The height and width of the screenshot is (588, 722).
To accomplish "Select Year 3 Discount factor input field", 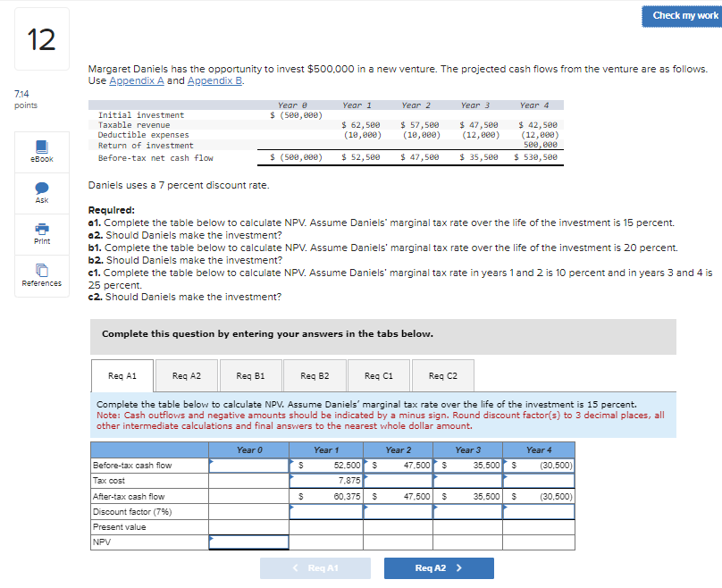I will [x=468, y=511].
